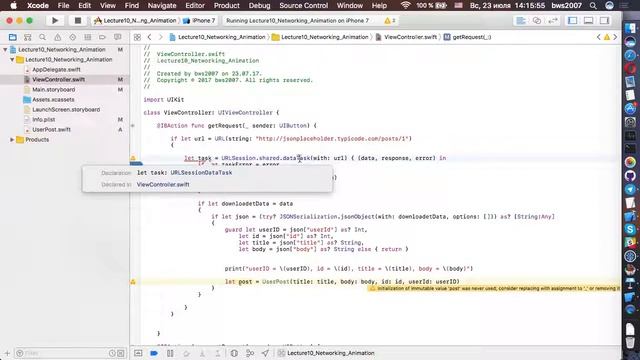This screenshot has width=640, height=360.
Task: Choose the iPhone 7 destination
Action: coord(199,20)
